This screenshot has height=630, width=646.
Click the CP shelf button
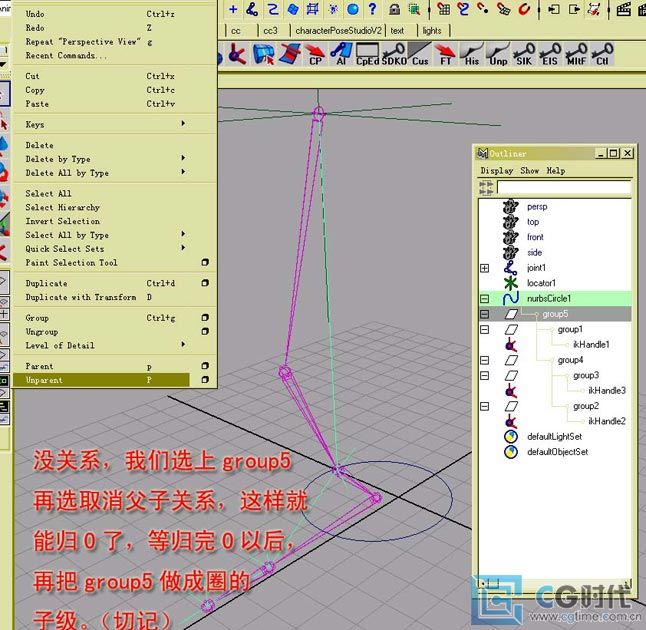pyautogui.click(x=315, y=54)
